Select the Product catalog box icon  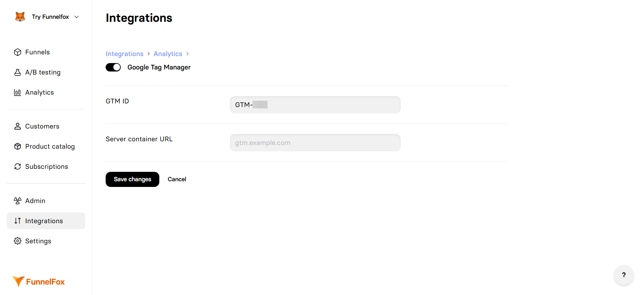[17, 146]
